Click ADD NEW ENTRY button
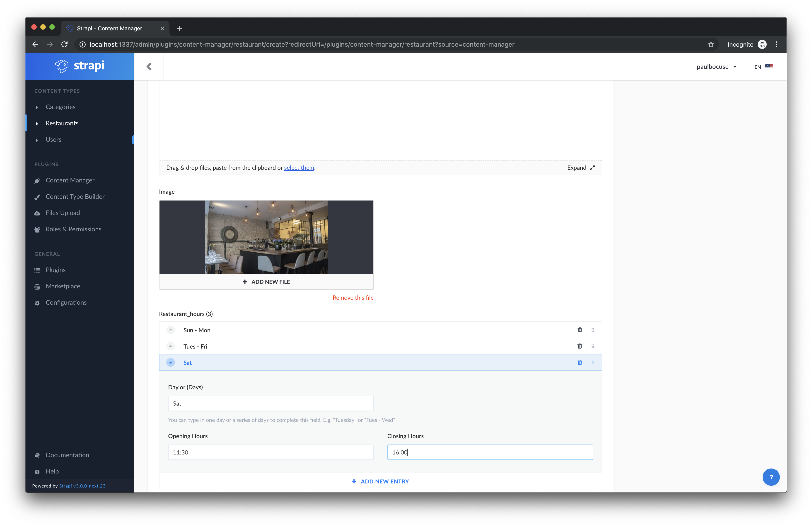The image size is (812, 526). tap(380, 481)
